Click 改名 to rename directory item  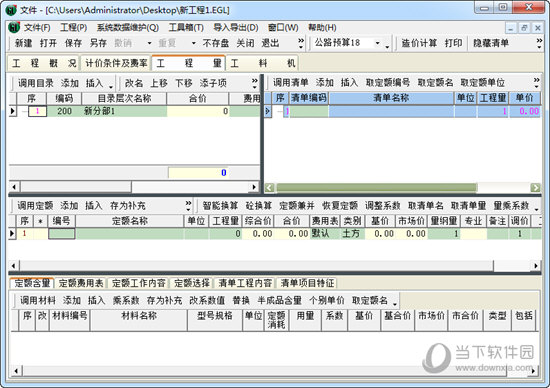[134, 83]
